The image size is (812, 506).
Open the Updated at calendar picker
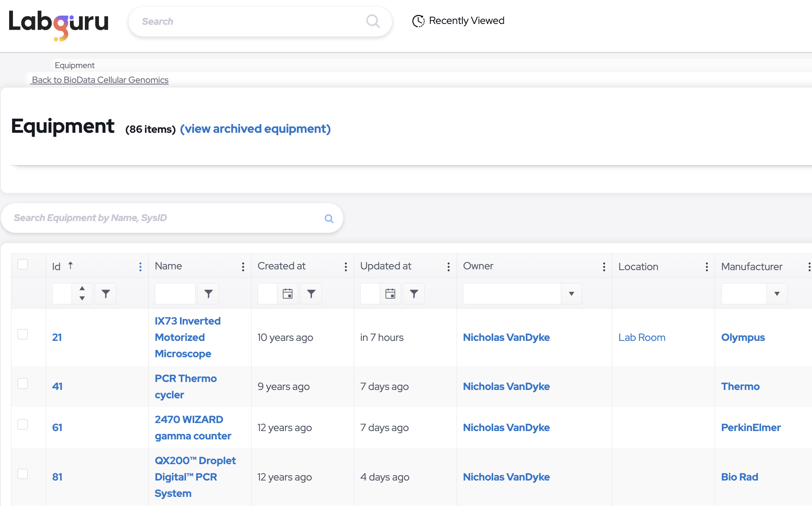[x=390, y=294]
